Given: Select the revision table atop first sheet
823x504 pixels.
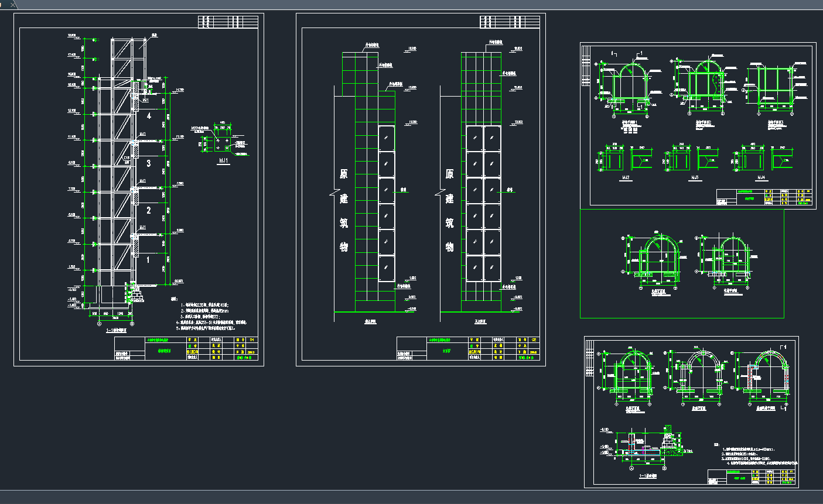Looking at the screenshot, I should [x=228, y=22].
